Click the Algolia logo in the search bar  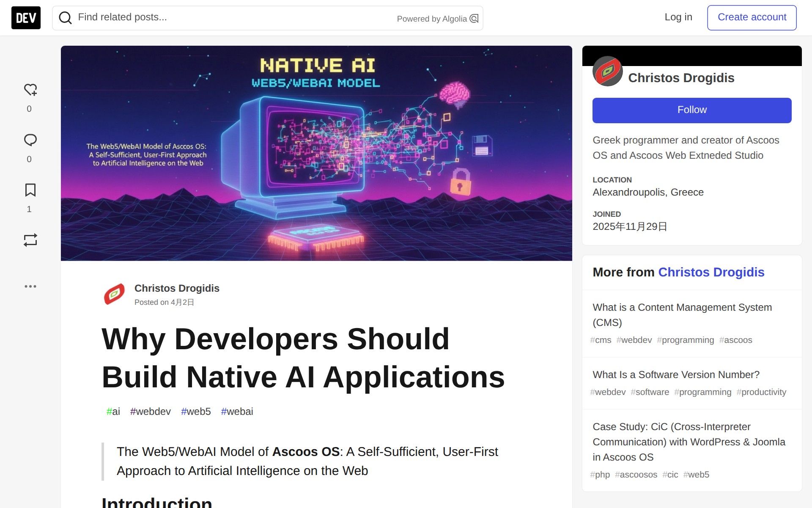(x=474, y=19)
